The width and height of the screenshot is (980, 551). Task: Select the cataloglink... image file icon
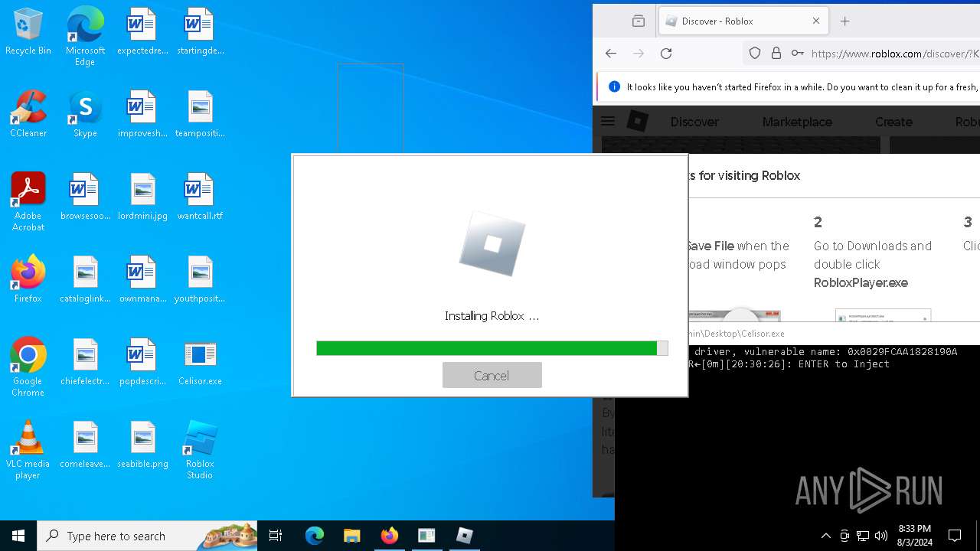(x=85, y=279)
